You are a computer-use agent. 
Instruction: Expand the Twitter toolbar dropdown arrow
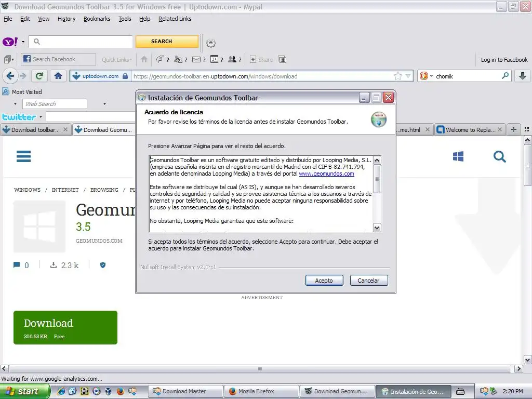[x=41, y=117]
